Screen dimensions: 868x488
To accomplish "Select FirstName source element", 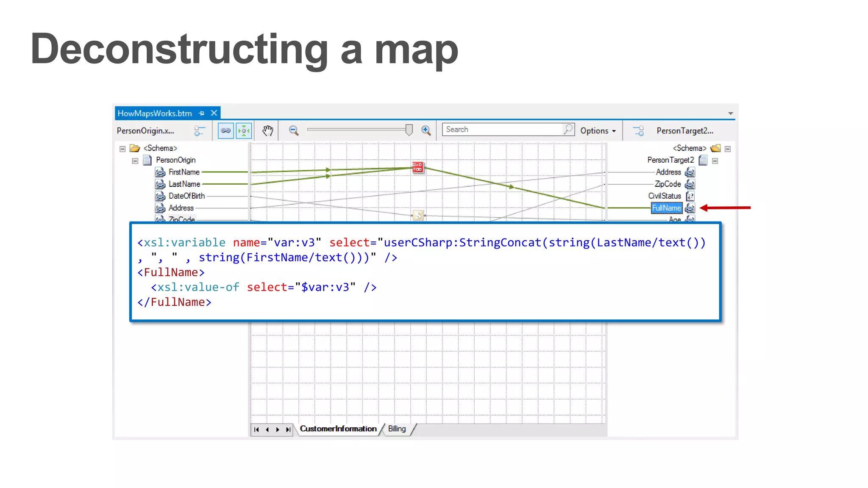I will click(184, 172).
